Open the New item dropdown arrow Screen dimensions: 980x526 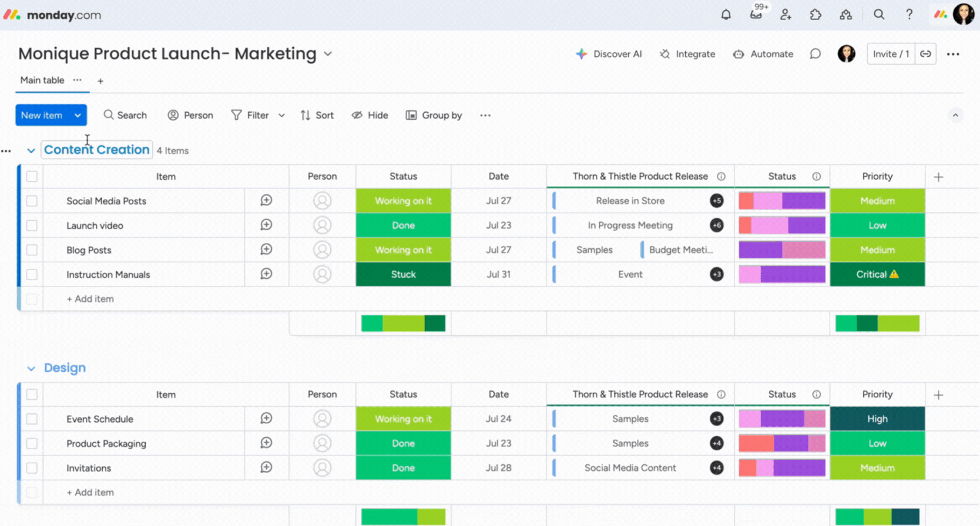click(x=78, y=116)
